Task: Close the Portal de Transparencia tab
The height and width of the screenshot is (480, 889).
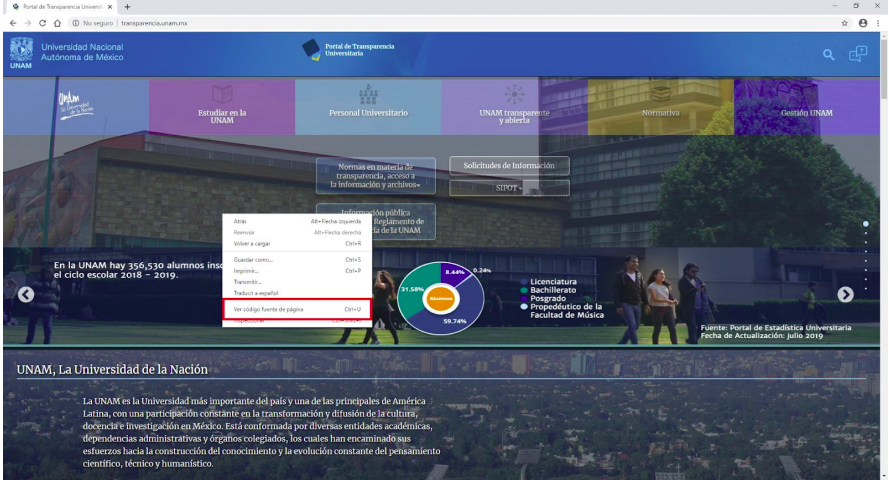Action: tap(110, 7)
